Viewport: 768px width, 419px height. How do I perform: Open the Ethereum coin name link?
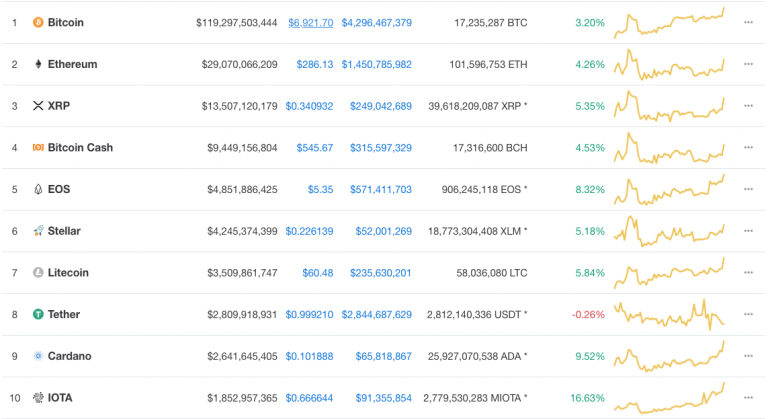pos(72,64)
